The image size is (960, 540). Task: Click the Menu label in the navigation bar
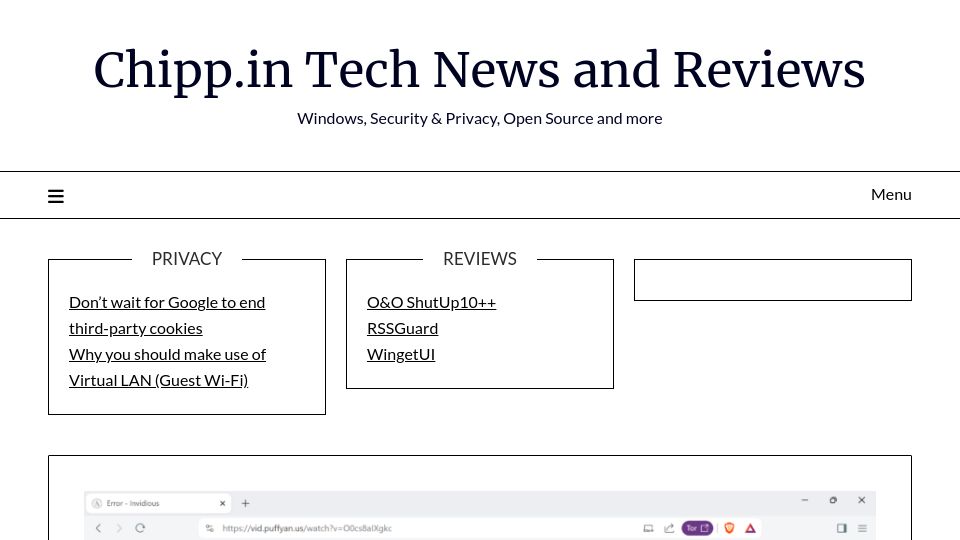click(x=891, y=195)
